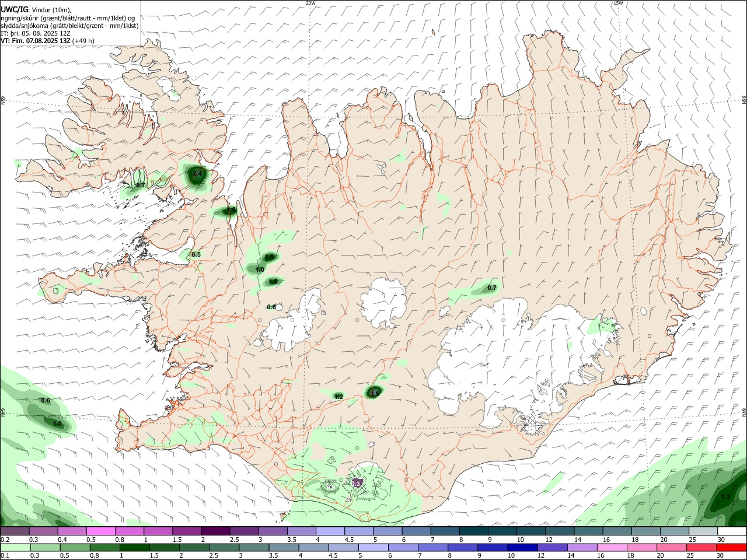Select top scale swatch starting at 3.5
Screen dimensions: 747x560
point(302,531)
